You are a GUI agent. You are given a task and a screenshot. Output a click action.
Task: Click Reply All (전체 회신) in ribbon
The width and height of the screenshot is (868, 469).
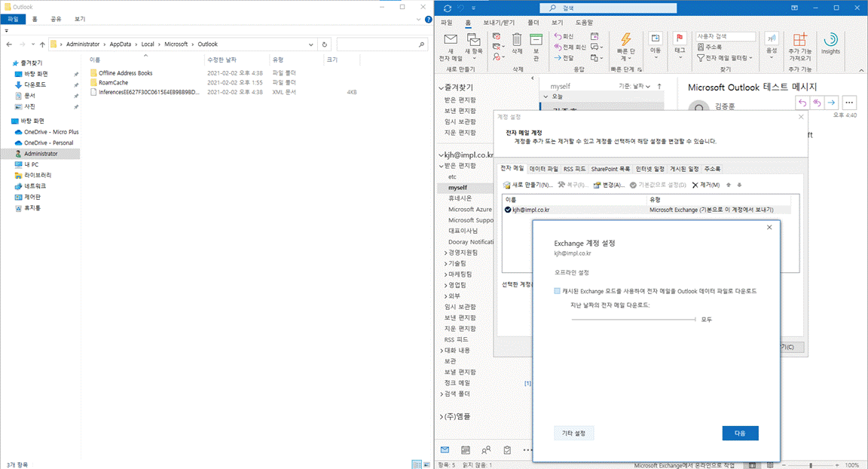click(x=570, y=47)
